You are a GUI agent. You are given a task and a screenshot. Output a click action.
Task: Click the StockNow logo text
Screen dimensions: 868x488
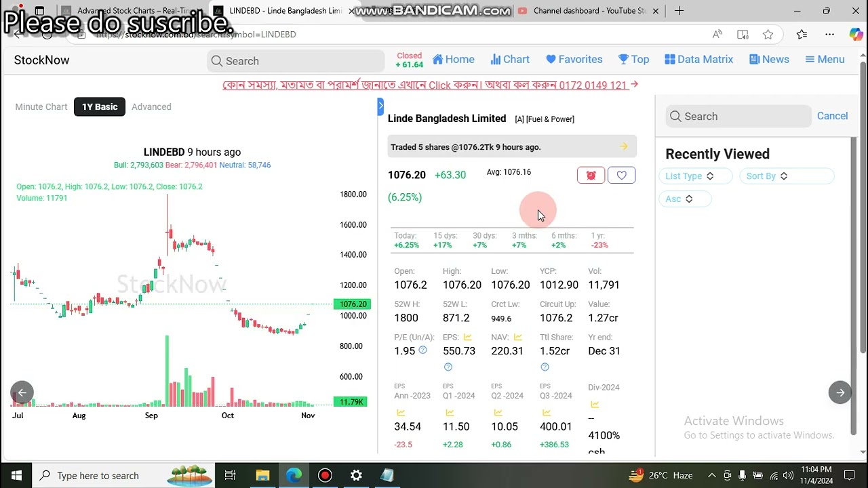point(42,60)
